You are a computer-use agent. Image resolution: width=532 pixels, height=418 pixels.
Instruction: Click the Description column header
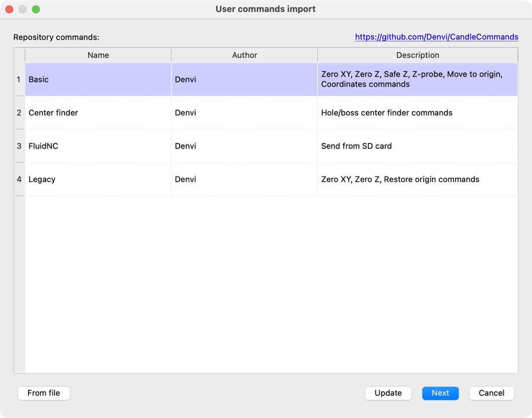(417, 55)
